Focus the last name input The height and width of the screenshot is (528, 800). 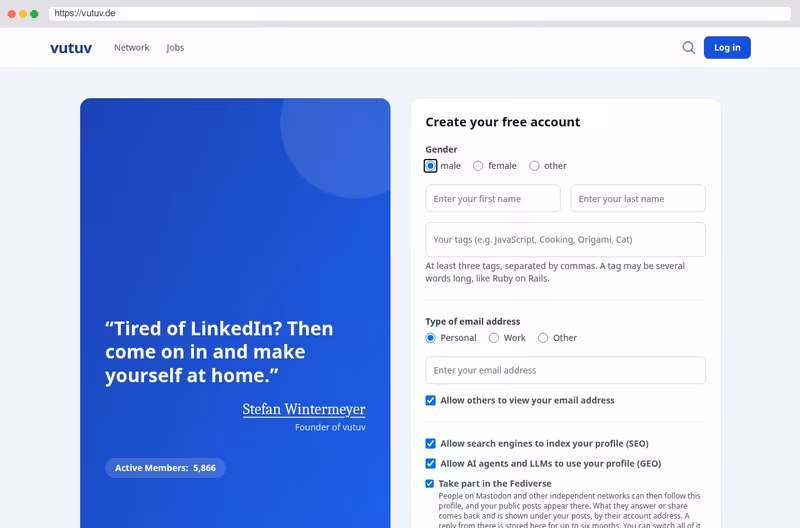point(638,198)
